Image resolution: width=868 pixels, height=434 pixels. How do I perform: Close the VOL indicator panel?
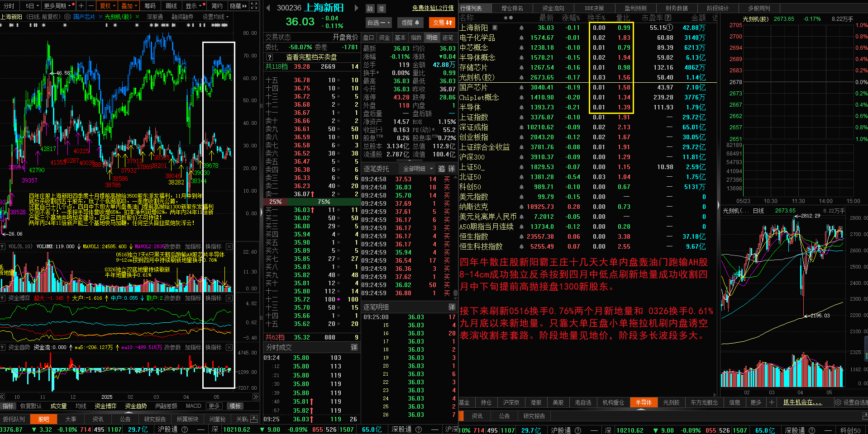coord(229,246)
